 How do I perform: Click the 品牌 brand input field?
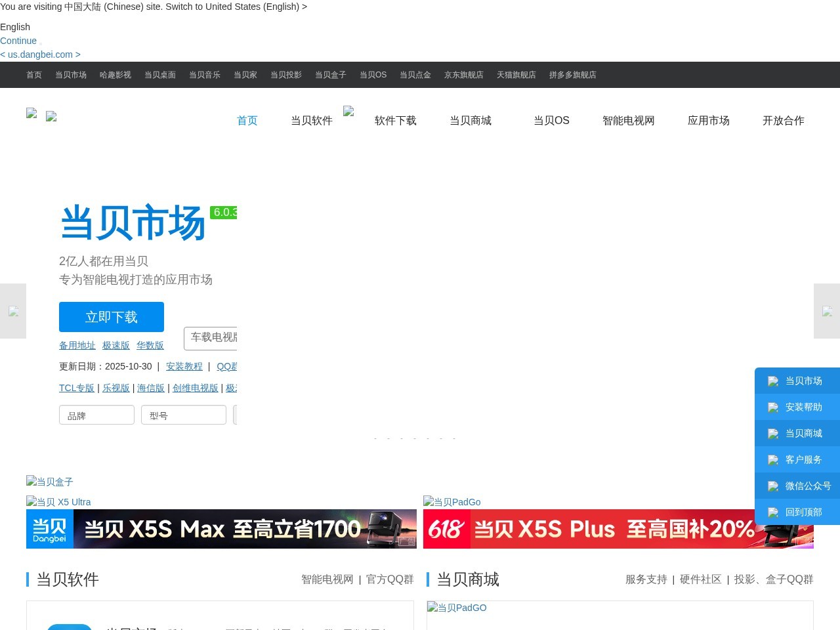coord(96,415)
